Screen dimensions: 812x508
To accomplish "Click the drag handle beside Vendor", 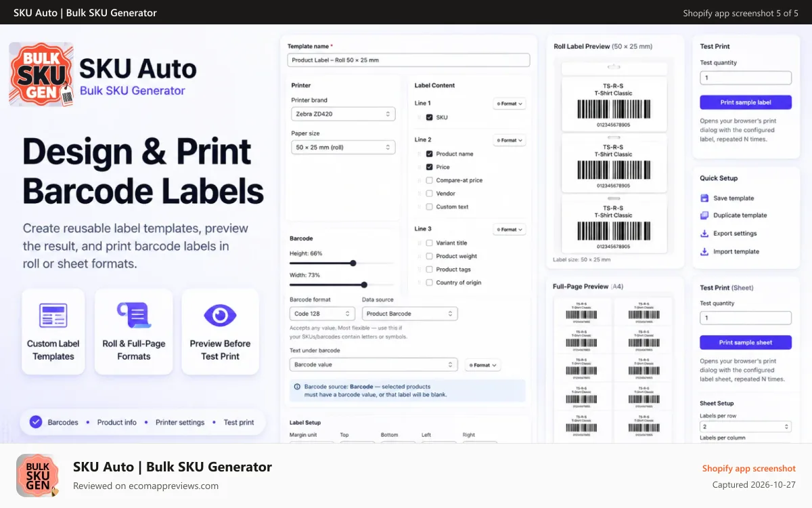I will [x=420, y=194].
